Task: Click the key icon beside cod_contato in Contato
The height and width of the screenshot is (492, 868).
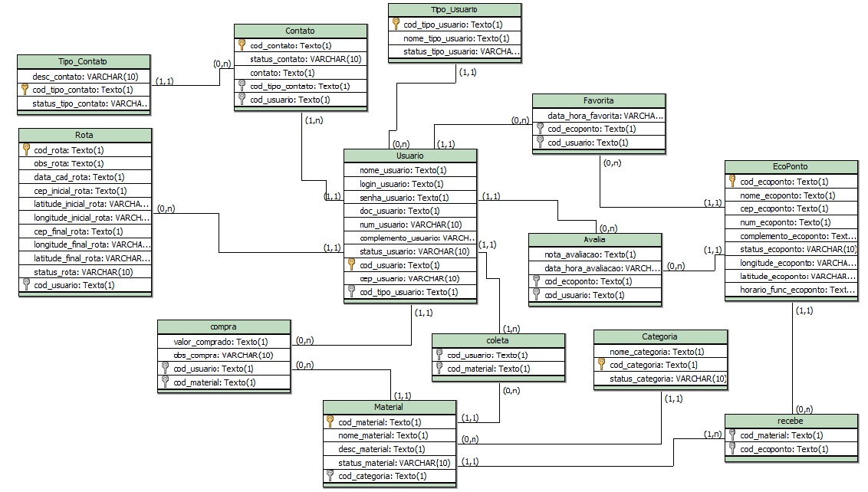Action: tap(242, 44)
